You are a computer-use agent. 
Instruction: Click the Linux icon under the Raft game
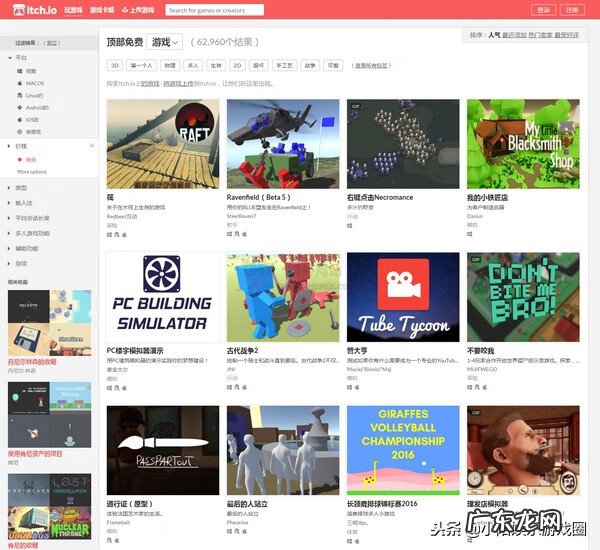pyautogui.click(x=117, y=235)
